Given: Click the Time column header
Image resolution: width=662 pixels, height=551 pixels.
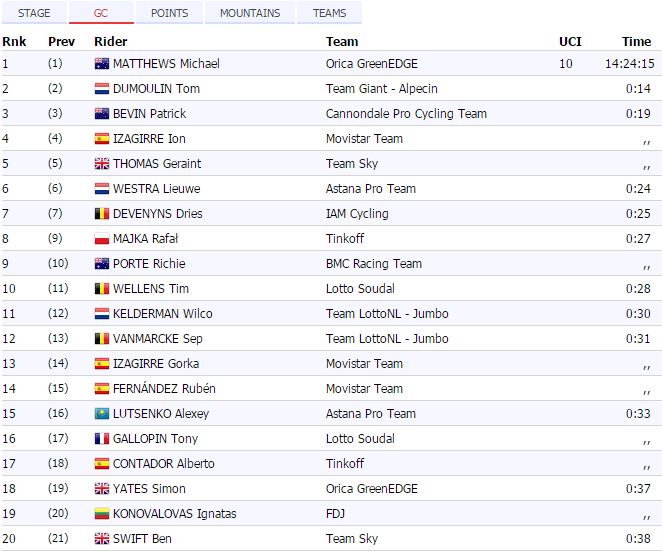Looking at the screenshot, I should coord(636,42).
